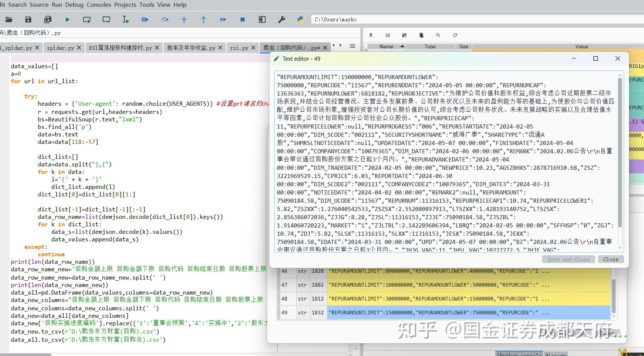Image resolution: width=644 pixels, height=356 pixels.
Task: Toggle maximize current pane
Action: pyautogui.click(x=262, y=19)
